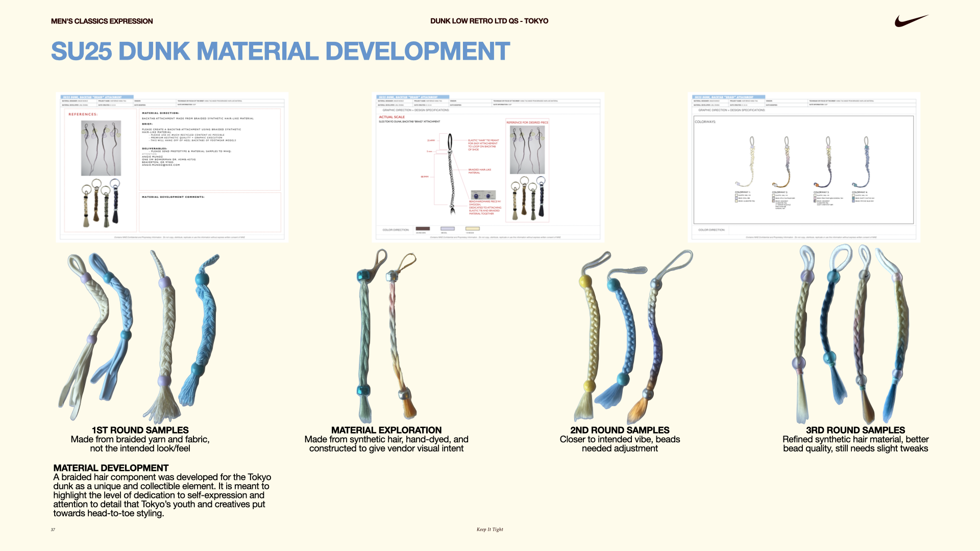Open the Actual Scale spec sheet thumbnail
The image size is (980, 551).
[488, 167]
